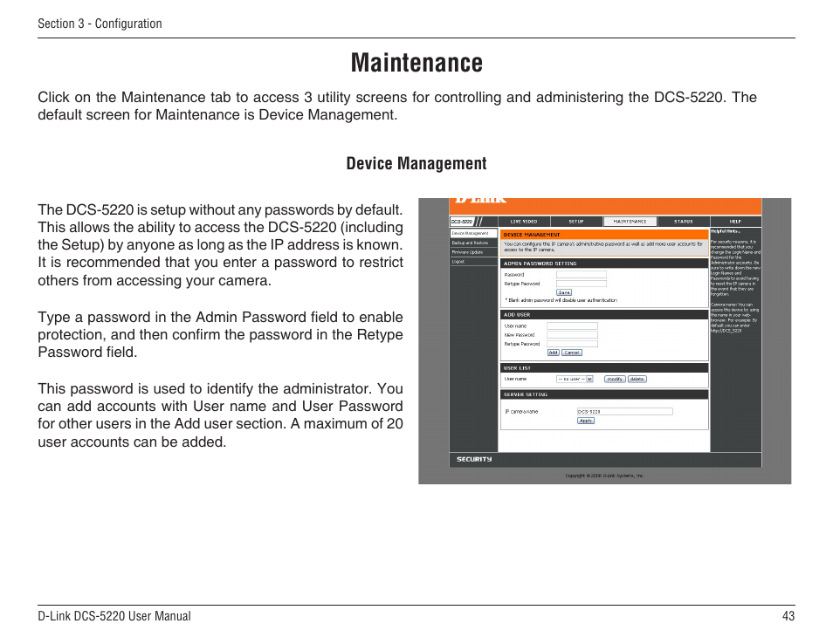
Task: Click the modify user button
Action: (615, 379)
